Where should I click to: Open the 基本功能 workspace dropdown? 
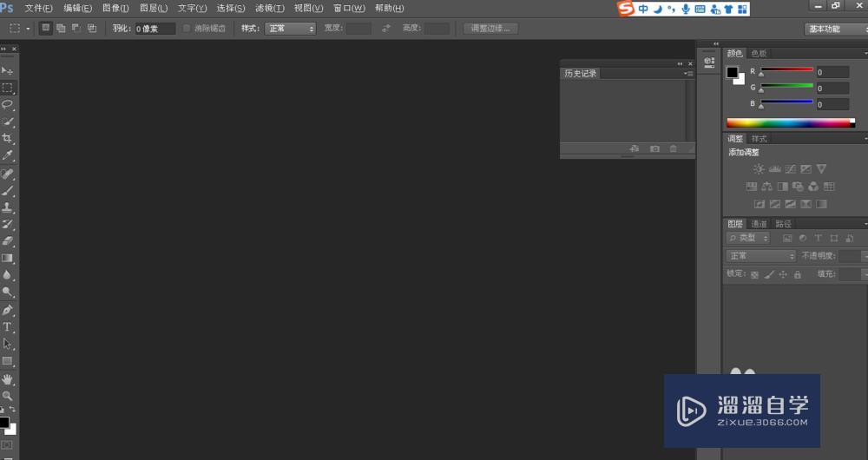point(836,29)
